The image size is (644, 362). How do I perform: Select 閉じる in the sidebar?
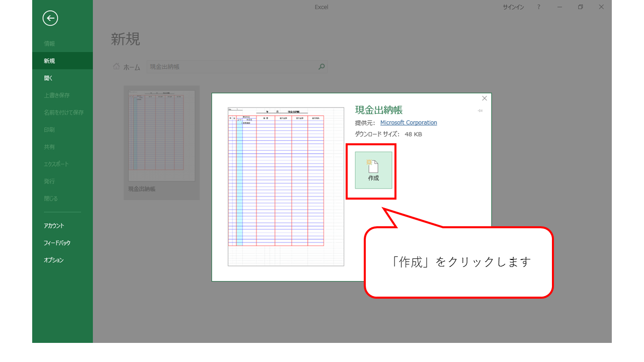tap(51, 198)
